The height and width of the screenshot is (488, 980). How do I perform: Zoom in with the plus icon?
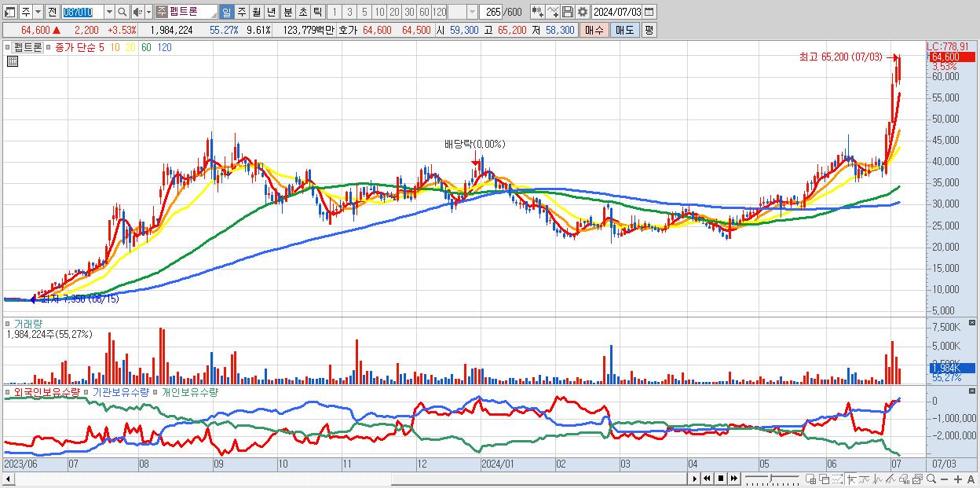pyautogui.click(x=958, y=479)
